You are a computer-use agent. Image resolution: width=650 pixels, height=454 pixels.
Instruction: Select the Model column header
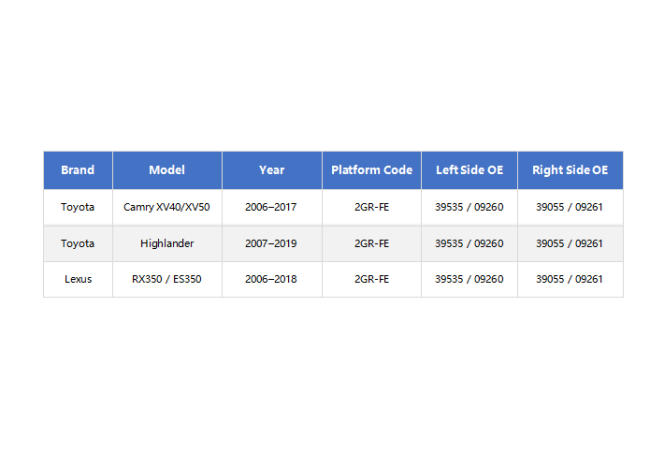click(167, 170)
